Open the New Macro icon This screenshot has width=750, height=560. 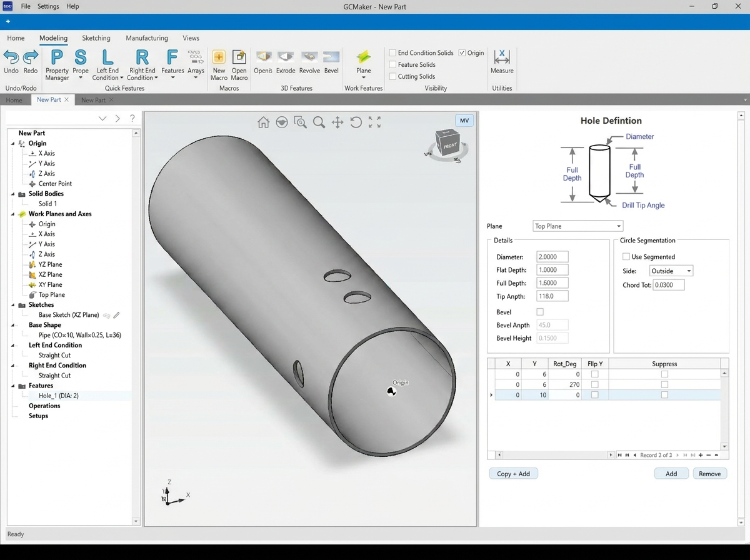(x=219, y=57)
